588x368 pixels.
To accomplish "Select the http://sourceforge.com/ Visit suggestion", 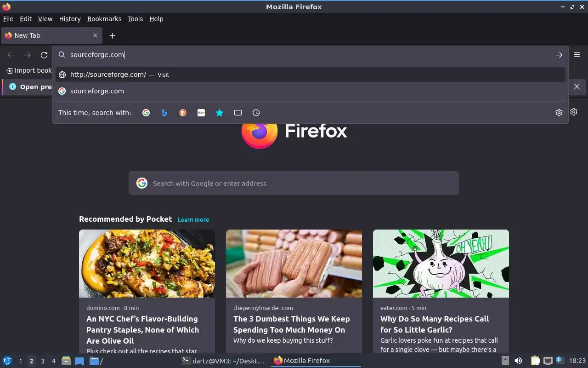I will 311,75.
